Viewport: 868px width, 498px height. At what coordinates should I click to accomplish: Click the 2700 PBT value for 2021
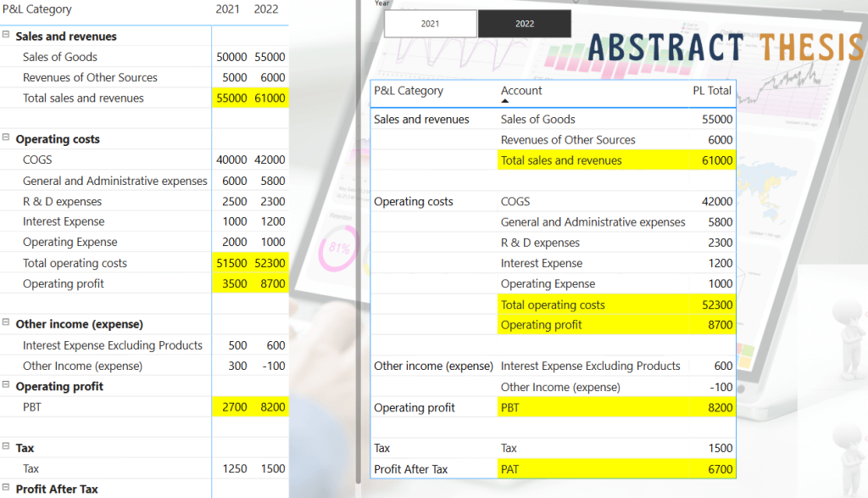pyautogui.click(x=235, y=407)
